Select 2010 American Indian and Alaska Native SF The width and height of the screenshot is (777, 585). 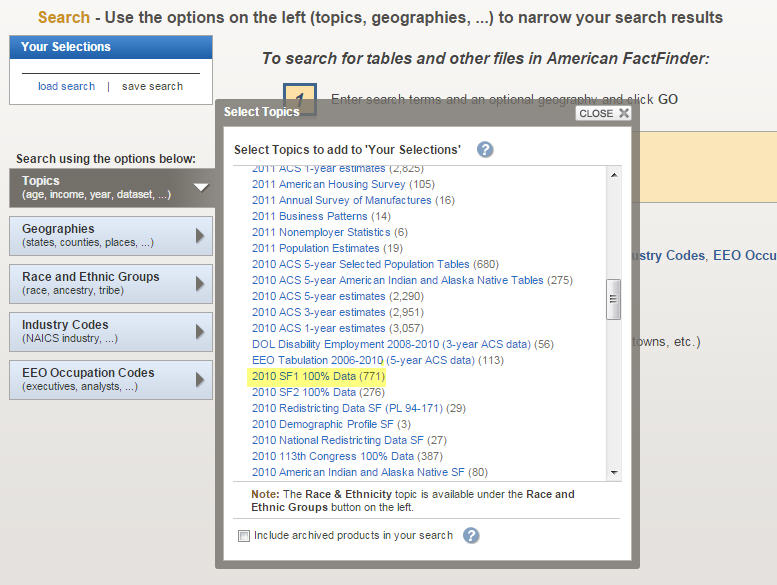(x=358, y=473)
